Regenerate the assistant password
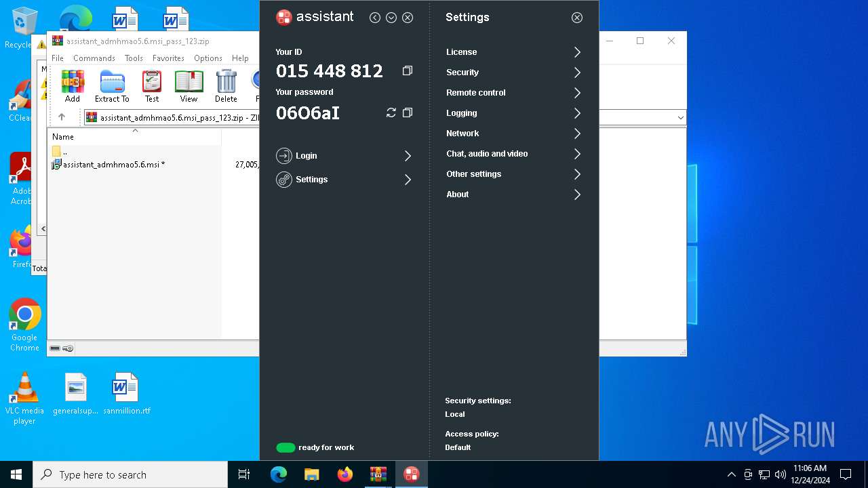 (391, 113)
